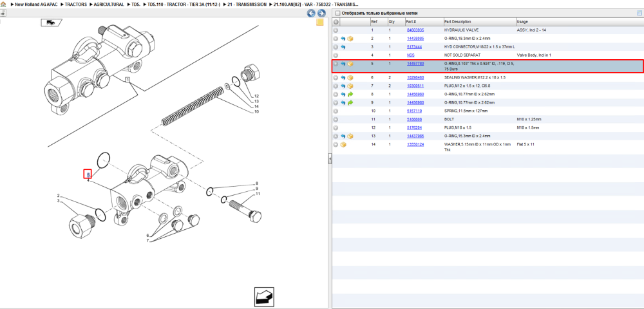Open part number link 14457780

pyautogui.click(x=415, y=64)
